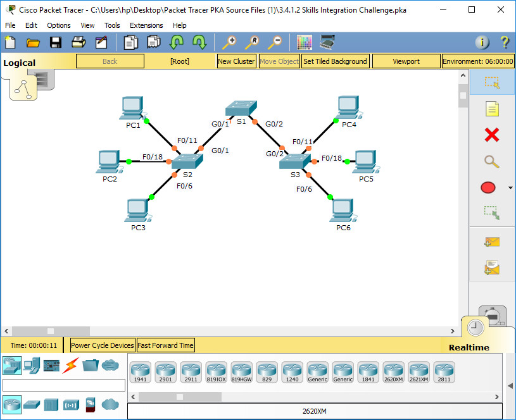Open the Custom Devices dialog icon

(x=327, y=42)
